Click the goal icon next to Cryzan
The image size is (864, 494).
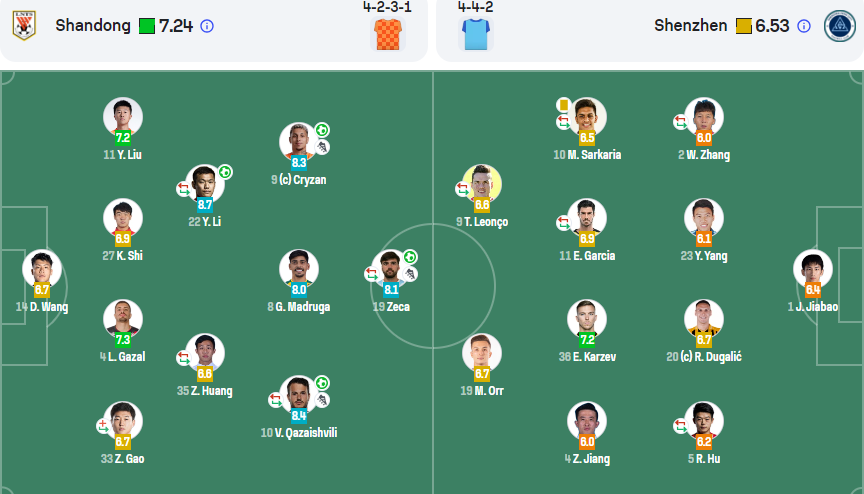point(322,130)
